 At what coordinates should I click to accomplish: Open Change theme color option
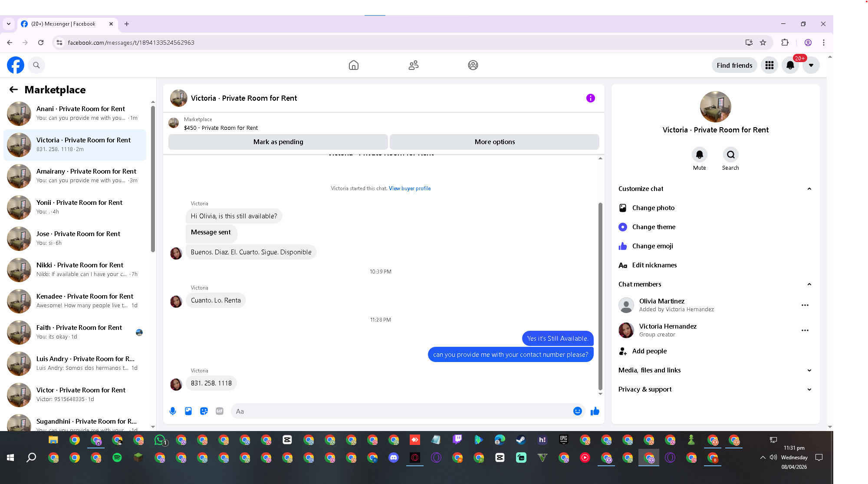pyautogui.click(x=653, y=227)
